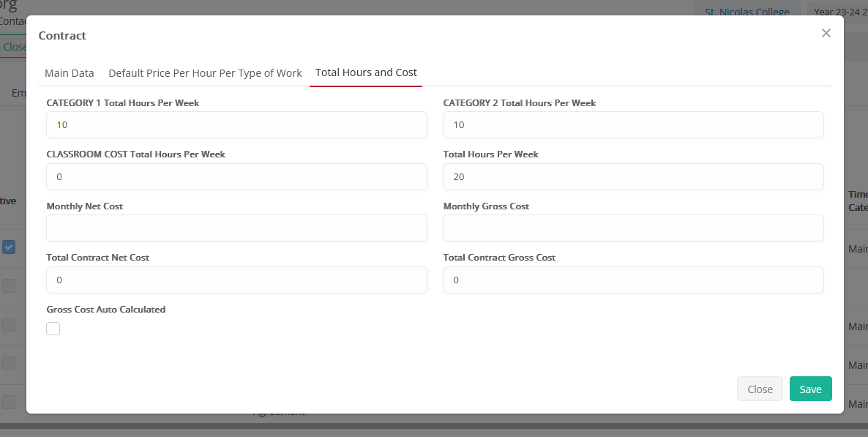Tick the first unchecked checkbox in the background list
The image size is (868, 437).
coord(9,285)
